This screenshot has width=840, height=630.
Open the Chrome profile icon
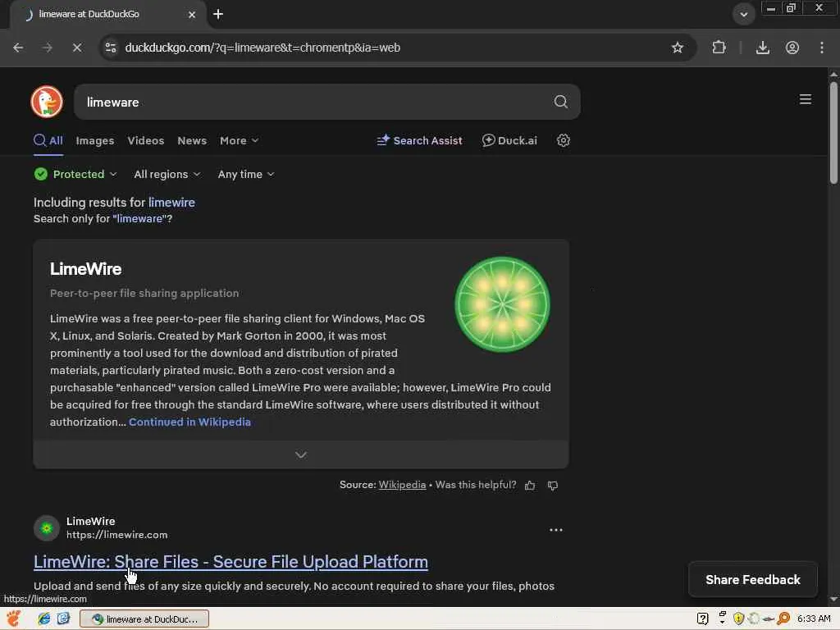(792, 48)
